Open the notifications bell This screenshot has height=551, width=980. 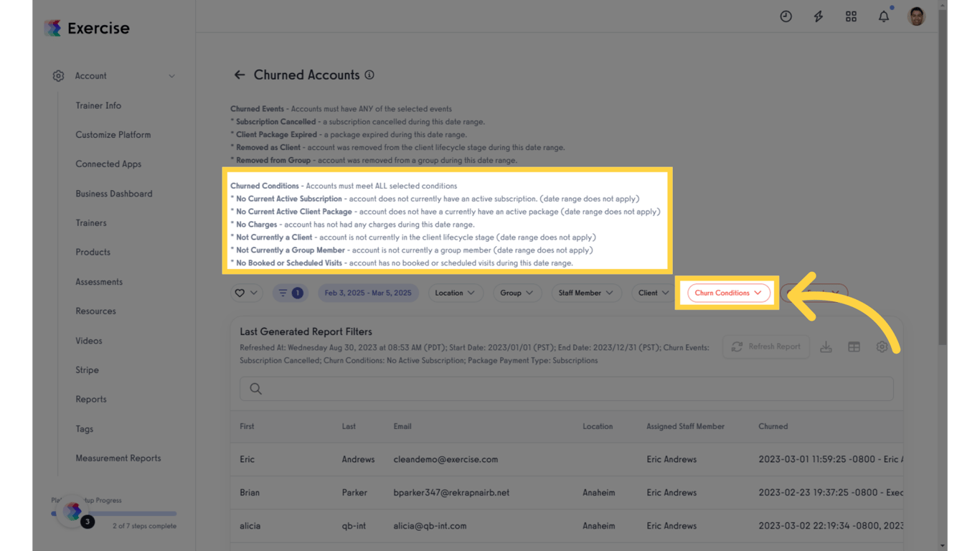884,17
